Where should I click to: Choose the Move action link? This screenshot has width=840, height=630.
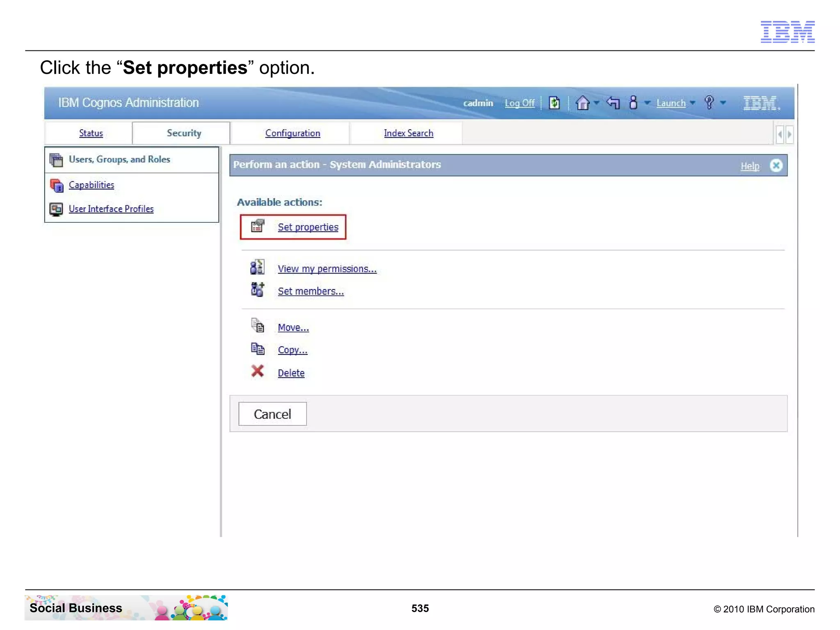[293, 328]
